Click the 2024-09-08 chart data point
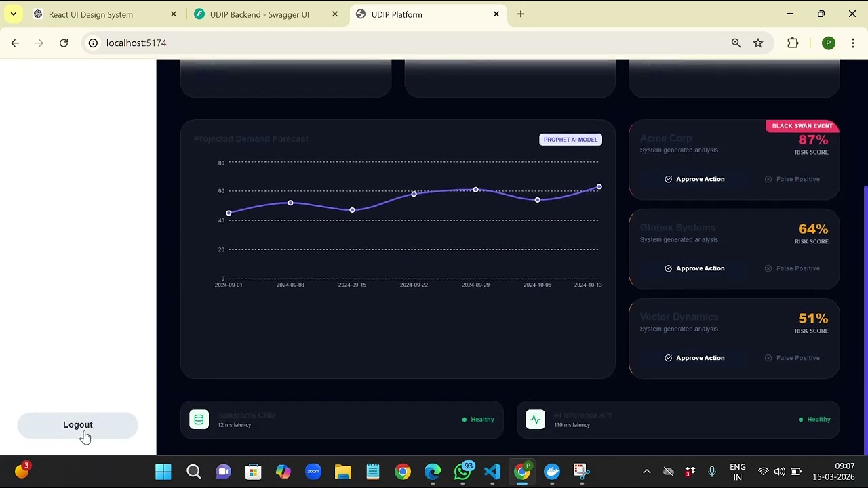Image resolution: width=868 pixels, height=488 pixels. click(290, 203)
